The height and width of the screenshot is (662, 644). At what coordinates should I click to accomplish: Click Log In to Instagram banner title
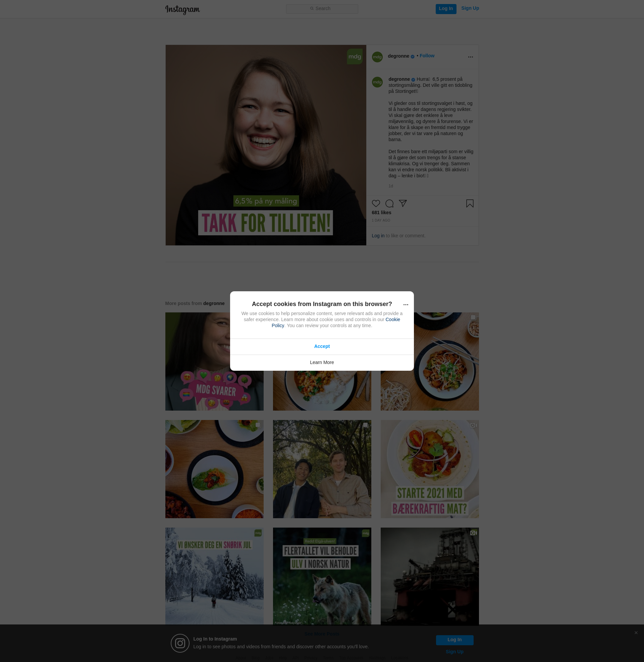click(x=215, y=639)
